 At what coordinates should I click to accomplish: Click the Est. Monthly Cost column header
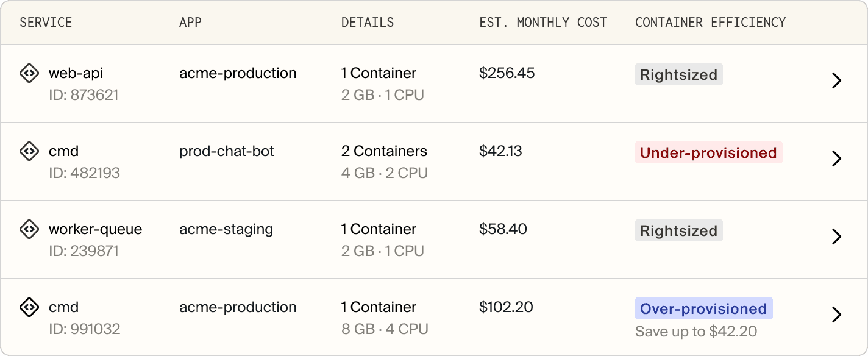coord(543,23)
